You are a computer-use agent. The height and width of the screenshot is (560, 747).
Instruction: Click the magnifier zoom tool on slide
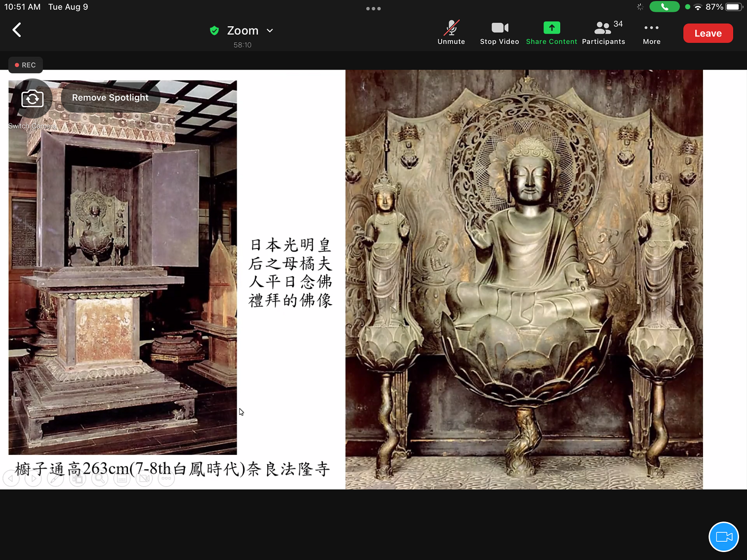[100, 478]
